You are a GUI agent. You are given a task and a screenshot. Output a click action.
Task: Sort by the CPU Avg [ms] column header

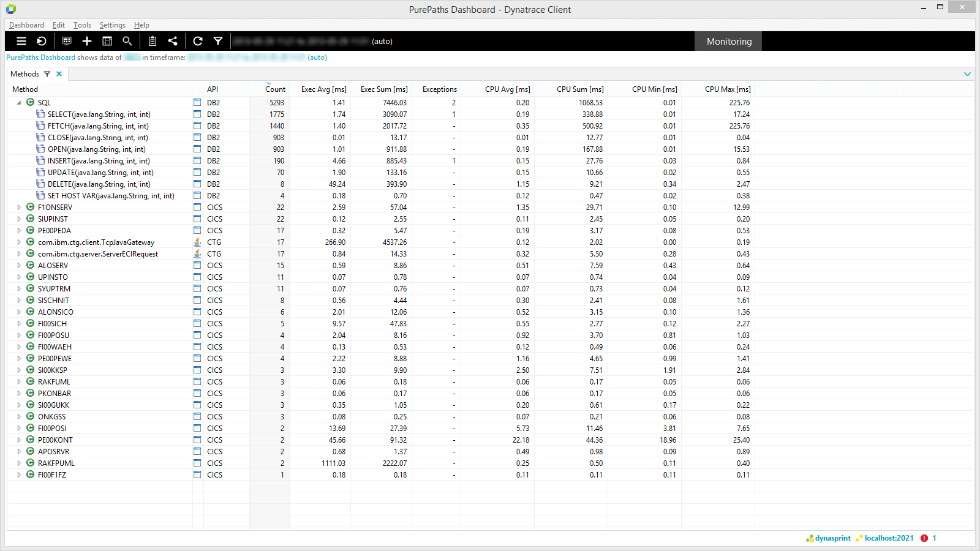tap(507, 89)
